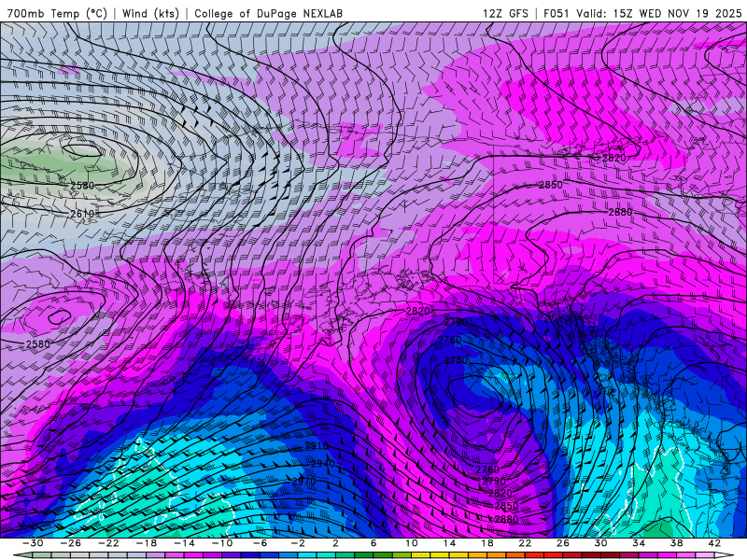Click the -14 colorbar tick label
Viewport: 747px width, 560px height.
184,543
